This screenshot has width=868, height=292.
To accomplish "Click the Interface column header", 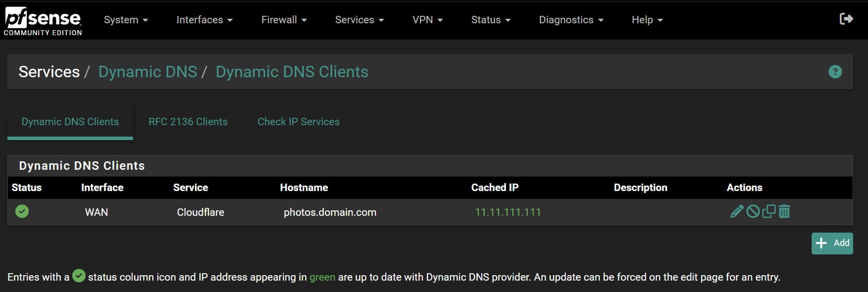I will [102, 188].
